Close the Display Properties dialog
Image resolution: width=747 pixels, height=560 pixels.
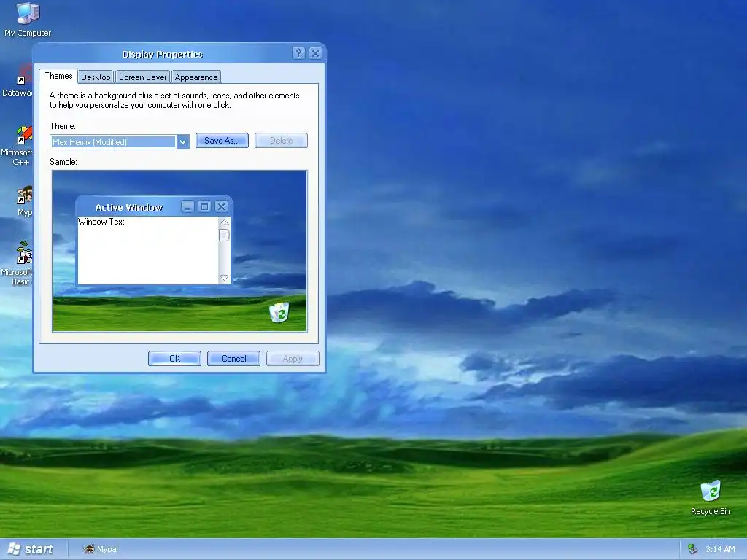tap(315, 53)
